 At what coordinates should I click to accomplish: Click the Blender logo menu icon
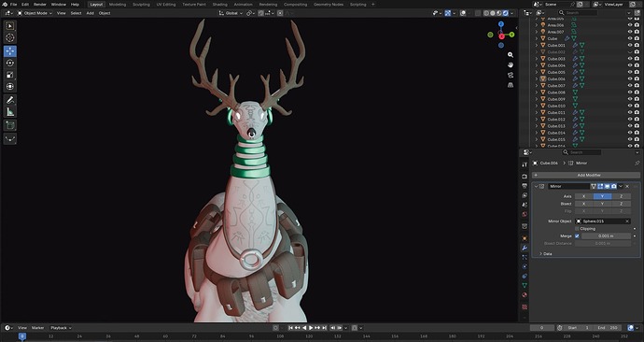point(5,4)
